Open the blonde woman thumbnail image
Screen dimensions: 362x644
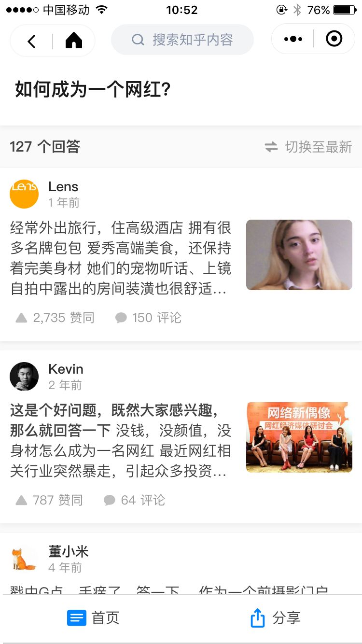[x=299, y=255]
